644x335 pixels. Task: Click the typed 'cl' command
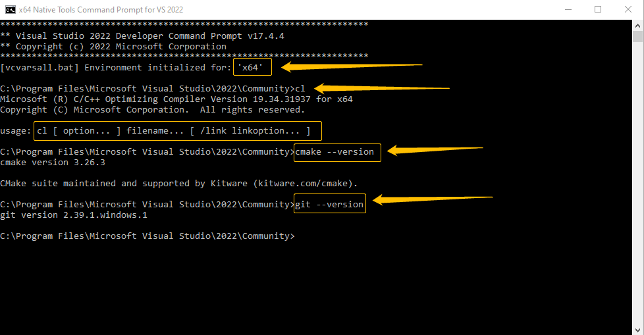click(300, 89)
